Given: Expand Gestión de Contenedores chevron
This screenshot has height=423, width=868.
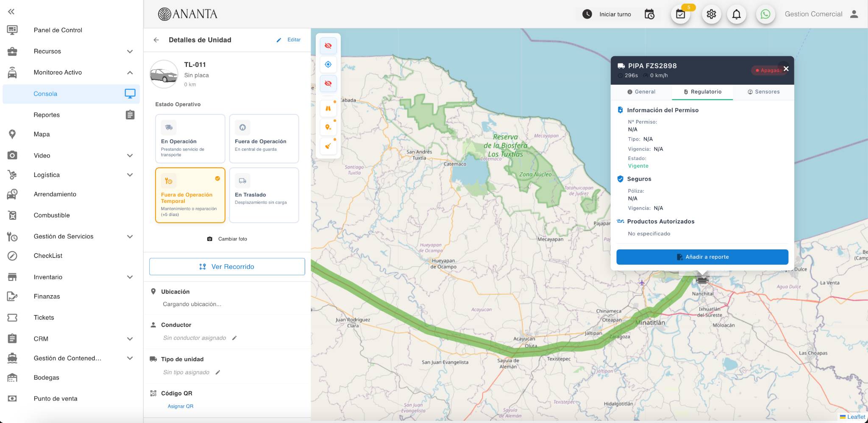Looking at the screenshot, I should (x=130, y=358).
